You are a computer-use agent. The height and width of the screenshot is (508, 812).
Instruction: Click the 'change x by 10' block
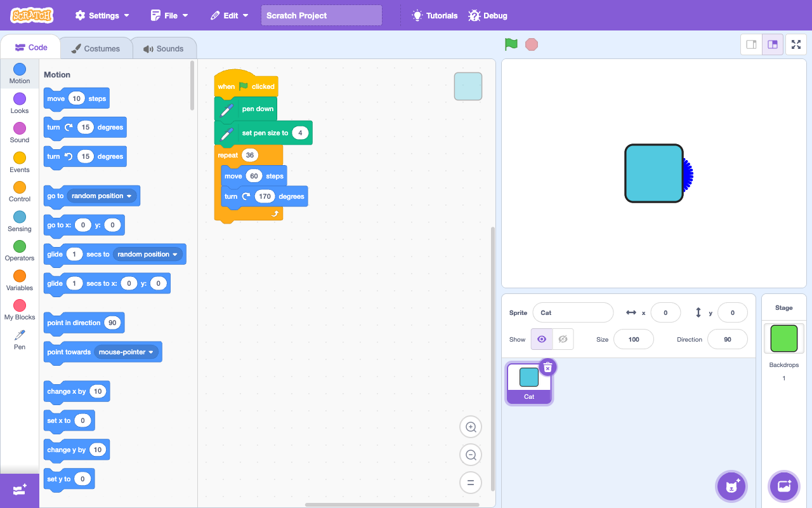[x=77, y=391]
